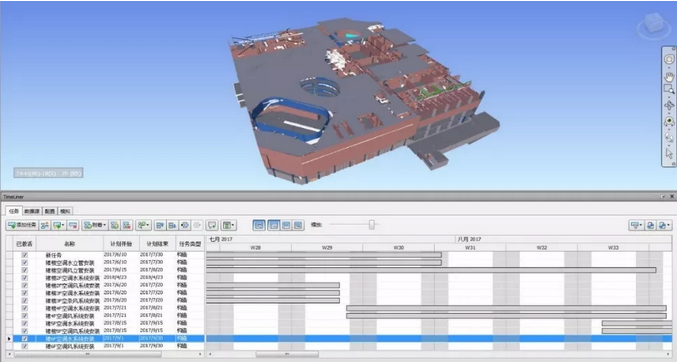
Task: Switch to the 配置 (Configure) tab
Action: click(x=50, y=211)
